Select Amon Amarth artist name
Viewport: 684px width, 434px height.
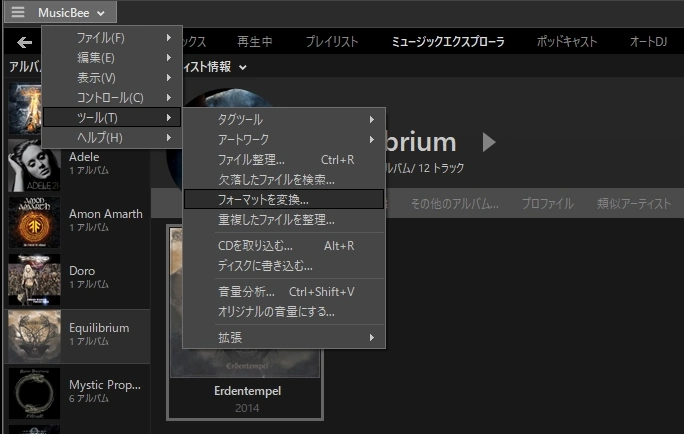pyautogui.click(x=106, y=214)
